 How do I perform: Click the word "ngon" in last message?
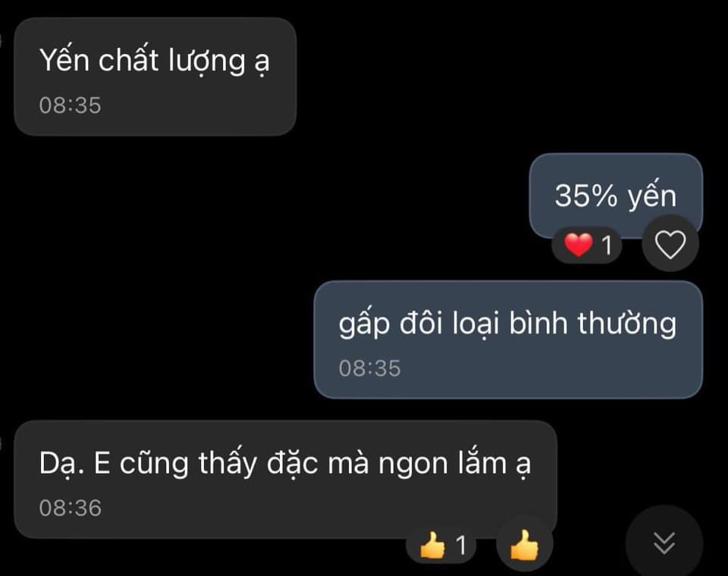tap(413, 465)
